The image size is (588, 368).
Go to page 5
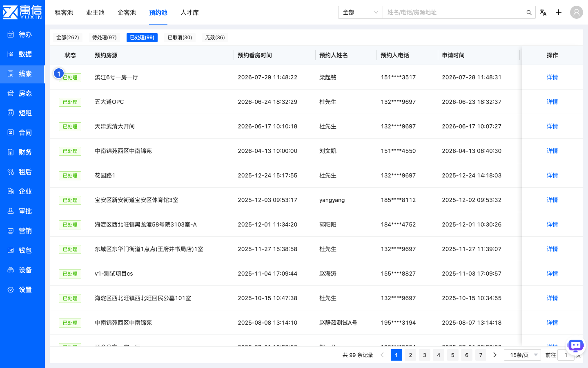click(x=452, y=355)
